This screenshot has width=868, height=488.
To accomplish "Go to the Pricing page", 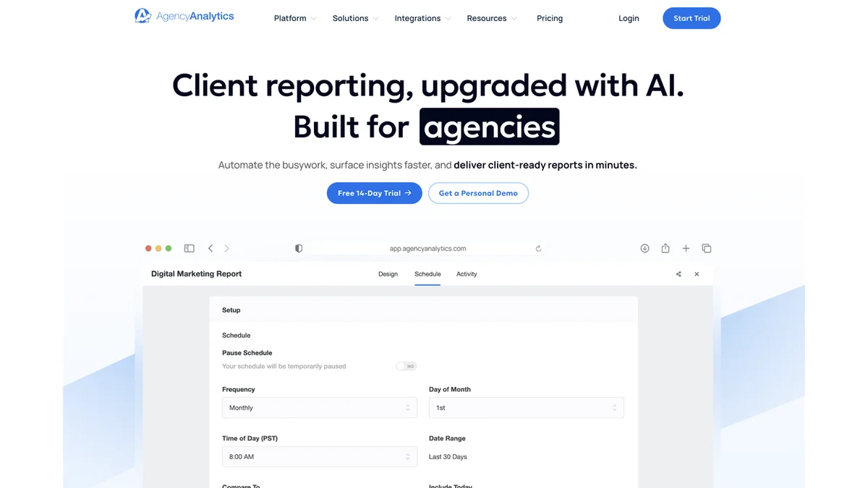I will [x=550, y=18].
